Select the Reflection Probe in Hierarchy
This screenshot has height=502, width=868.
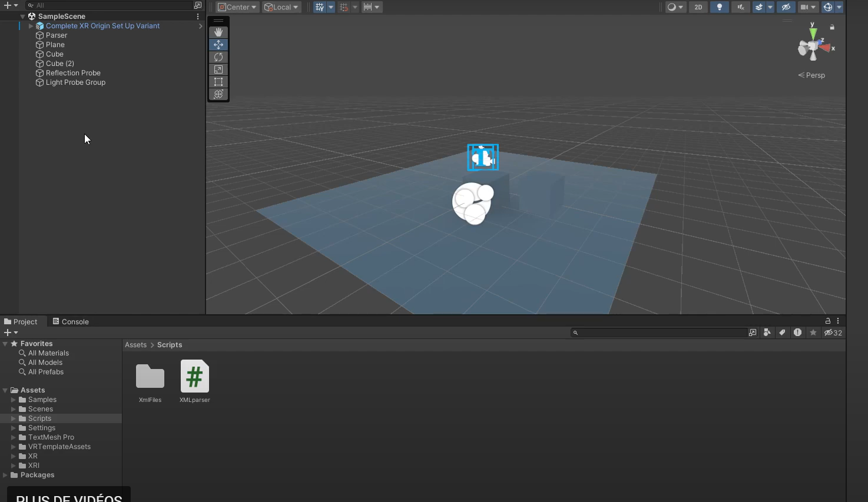point(73,73)
